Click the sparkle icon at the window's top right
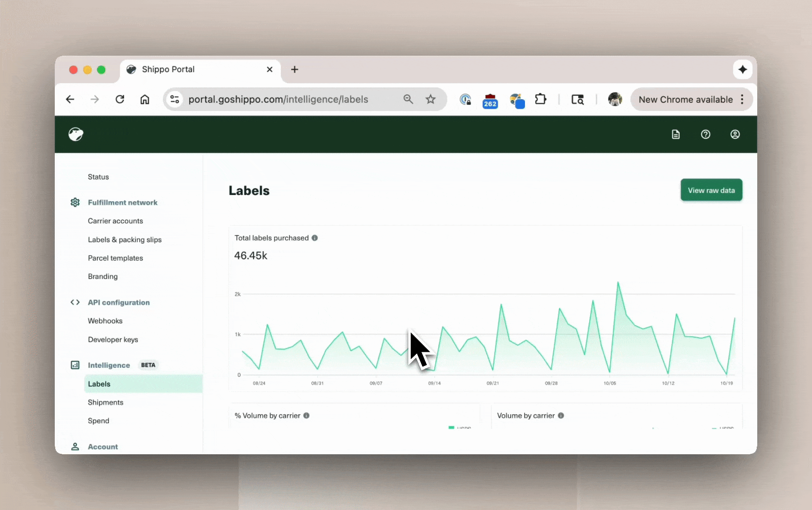Screen dimensions: 812x510 (x=743, y=69)
